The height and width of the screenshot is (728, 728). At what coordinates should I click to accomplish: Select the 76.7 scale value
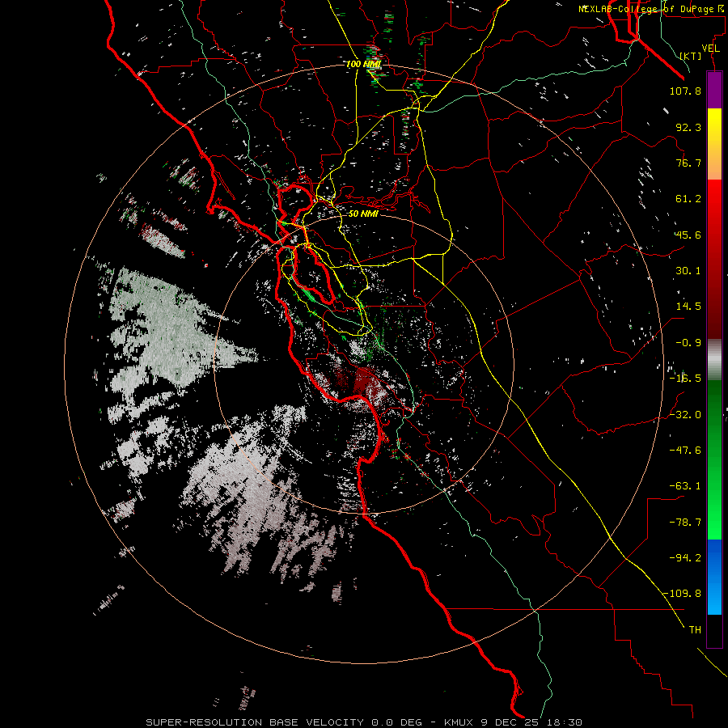tap(688, 163)
